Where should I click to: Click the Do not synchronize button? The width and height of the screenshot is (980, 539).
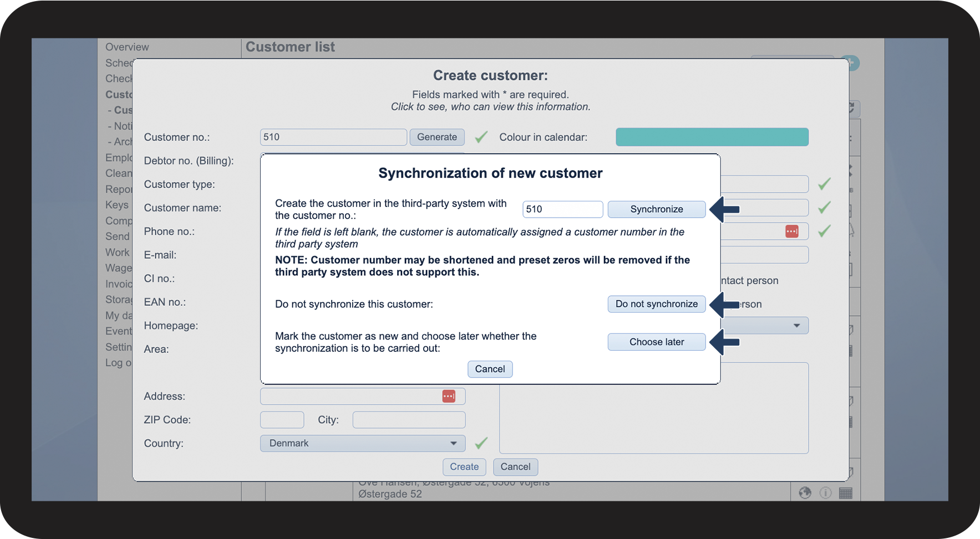coord(656,304)
